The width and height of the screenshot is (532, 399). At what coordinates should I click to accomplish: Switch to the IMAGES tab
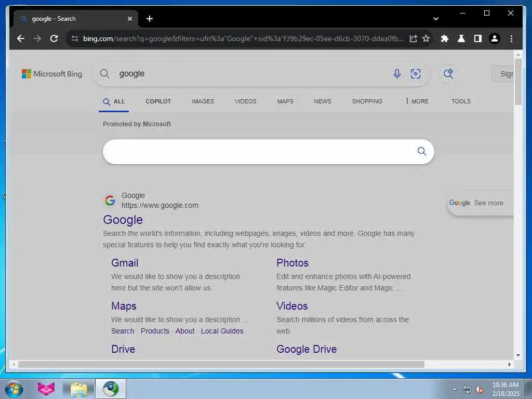point(203,101)
